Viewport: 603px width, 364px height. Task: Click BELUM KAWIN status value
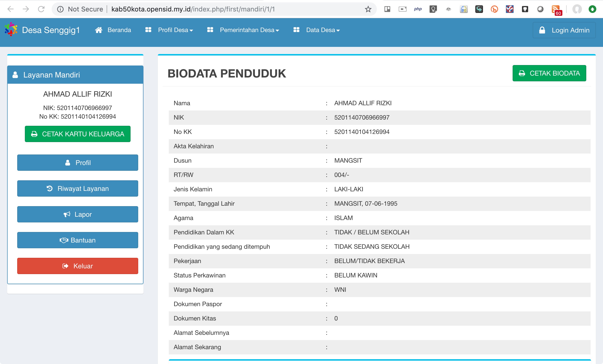pos(356,275)
